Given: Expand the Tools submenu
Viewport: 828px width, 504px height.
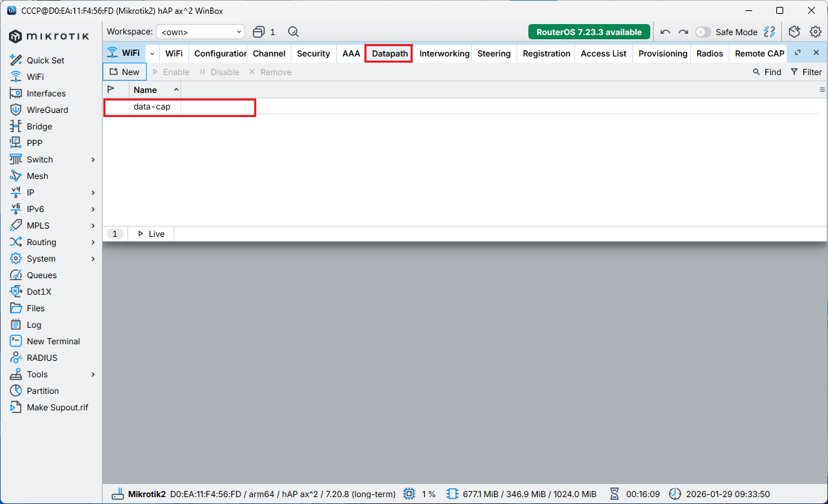Looking at the screenshot, I should click(x=93, y=374).
